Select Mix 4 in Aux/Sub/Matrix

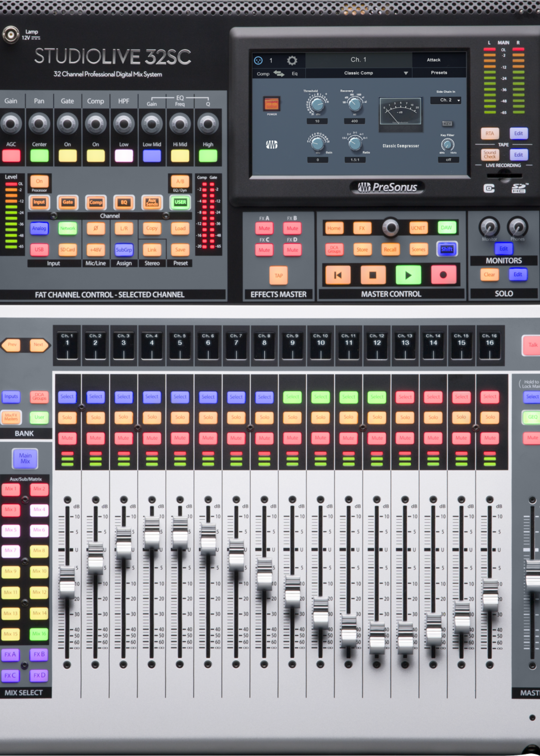pyautogui.click(x=39, y=510)
